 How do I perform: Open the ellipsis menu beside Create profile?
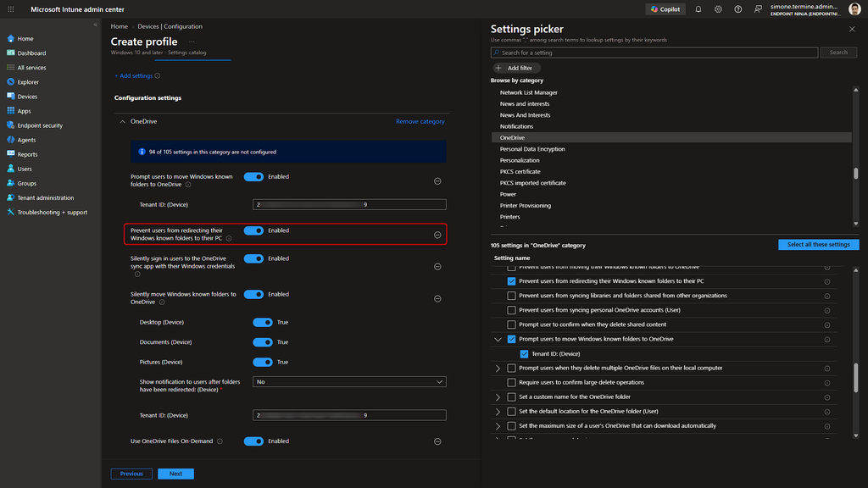coord(192,42)
